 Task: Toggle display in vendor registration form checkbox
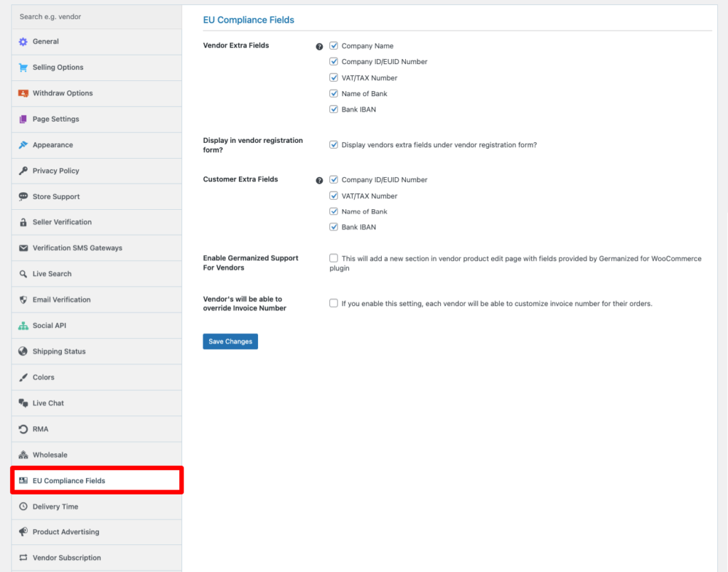pos(333,144)
